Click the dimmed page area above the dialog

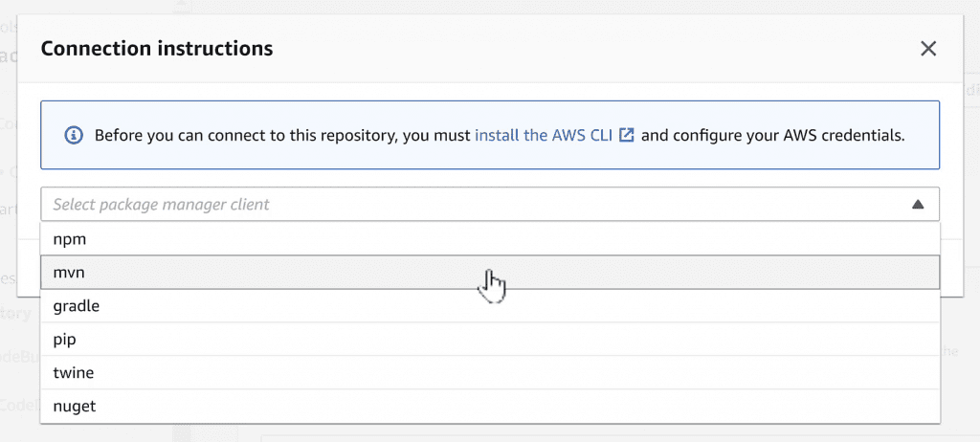[x=479, y=6]
